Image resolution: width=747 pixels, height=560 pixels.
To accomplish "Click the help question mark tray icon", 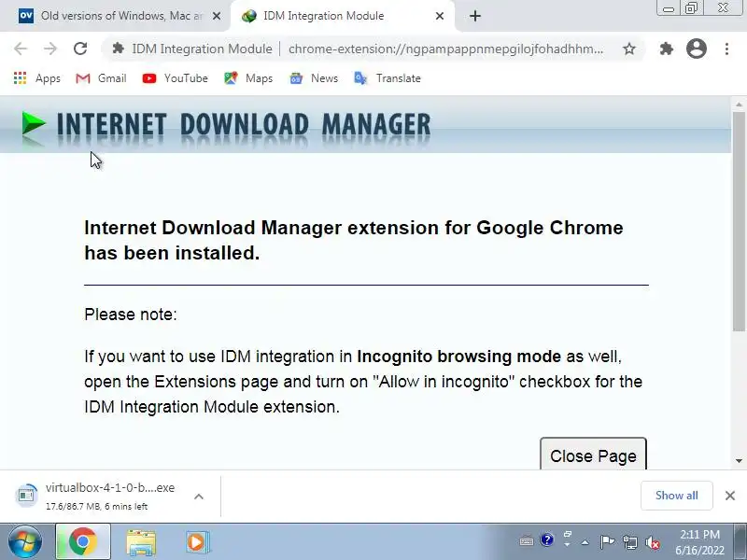I will click(x=547, y=540).
